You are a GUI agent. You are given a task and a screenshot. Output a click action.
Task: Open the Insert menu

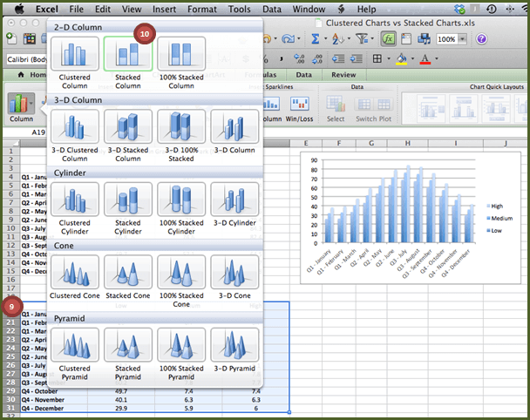[164, 9]
